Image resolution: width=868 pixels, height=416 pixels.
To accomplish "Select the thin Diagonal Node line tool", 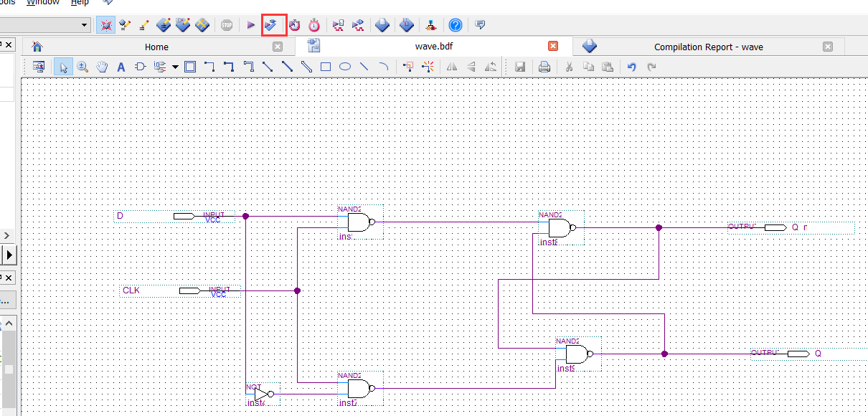I will click(x=268, y=67).
